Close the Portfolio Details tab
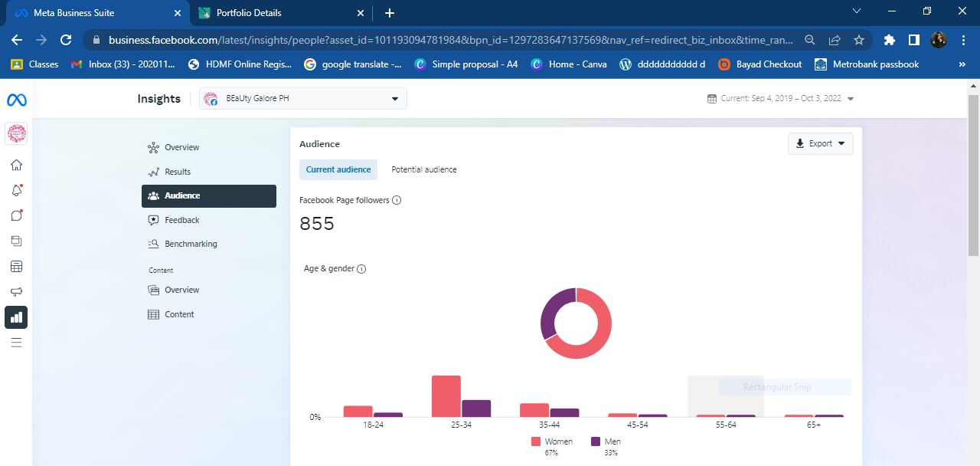980x466 pixels. tap(361, 13)
